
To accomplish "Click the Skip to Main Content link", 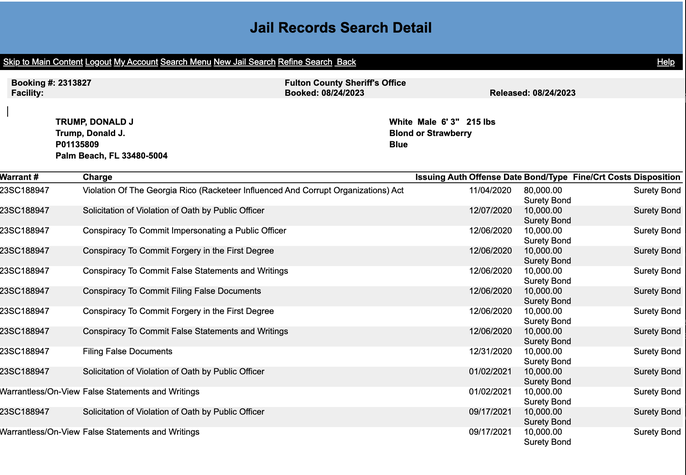I will coord(42,62).
